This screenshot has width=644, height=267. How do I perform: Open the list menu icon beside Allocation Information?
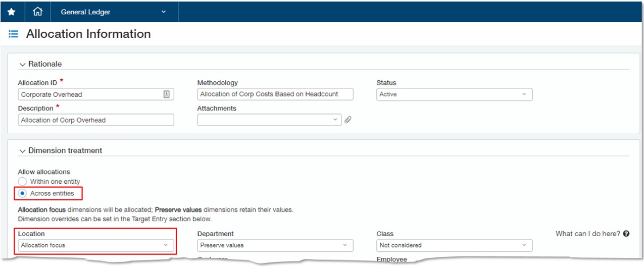(14, 34)
